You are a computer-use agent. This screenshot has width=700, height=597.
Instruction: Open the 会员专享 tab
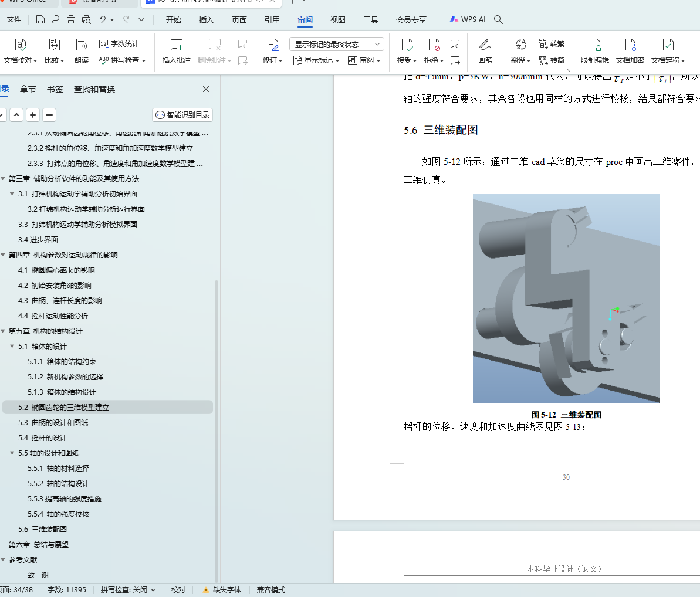[411, 19]
